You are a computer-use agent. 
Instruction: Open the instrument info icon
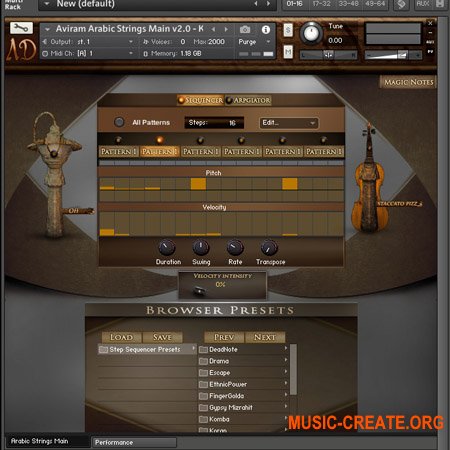click(266, 30)
